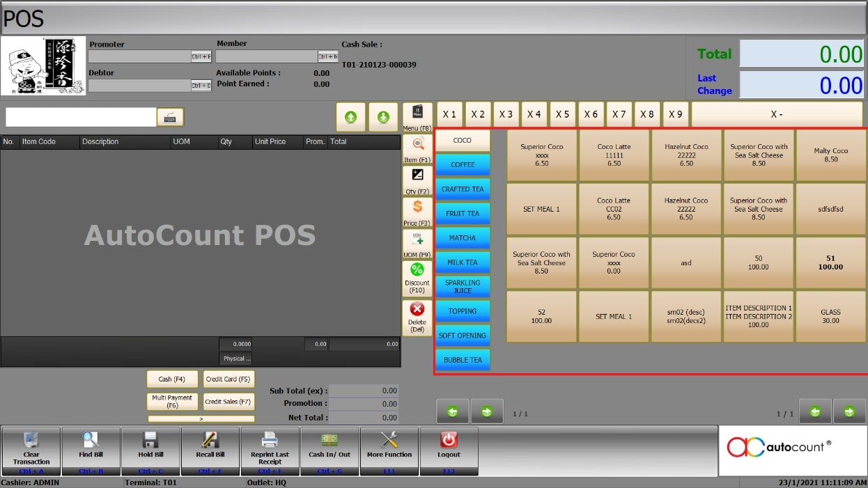Select the COFFEE category tab
Viewport: 868px width, 488px height.
click(463, 165)
